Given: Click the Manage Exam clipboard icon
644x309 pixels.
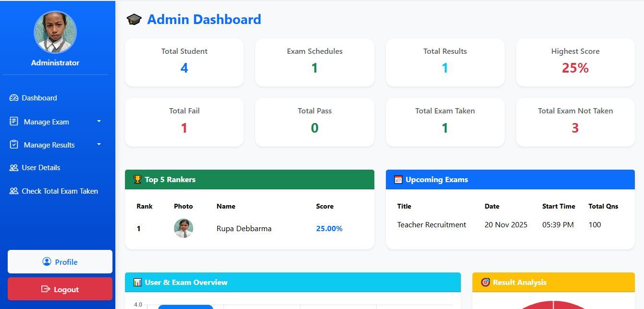Looking at the screenshot, I should [x=14, y=122].
